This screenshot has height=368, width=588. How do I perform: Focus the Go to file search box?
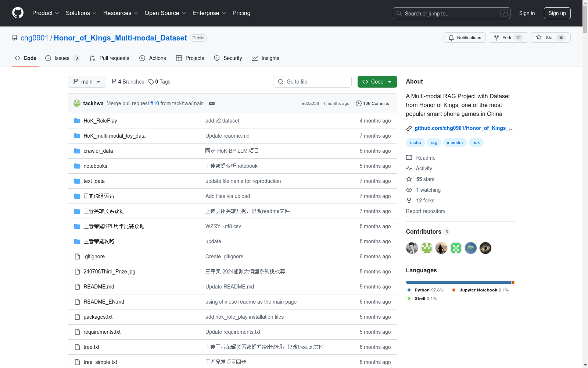(312, 82)
